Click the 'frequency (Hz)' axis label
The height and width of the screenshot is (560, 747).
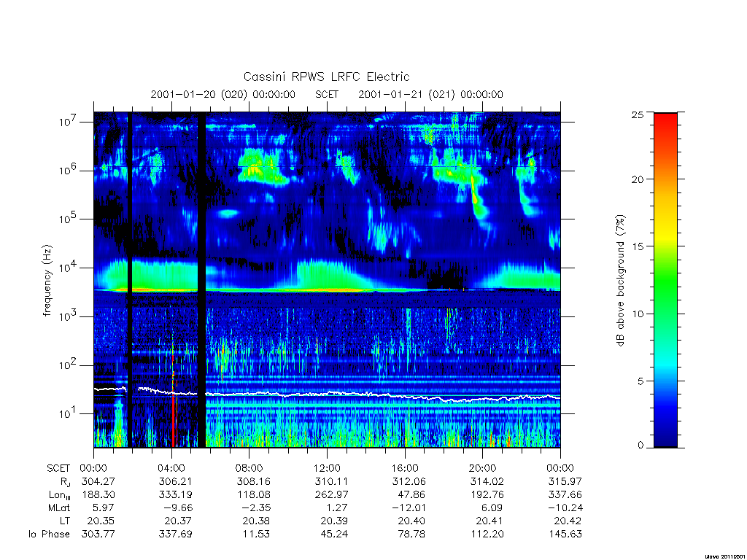click(x=47, y=281)
